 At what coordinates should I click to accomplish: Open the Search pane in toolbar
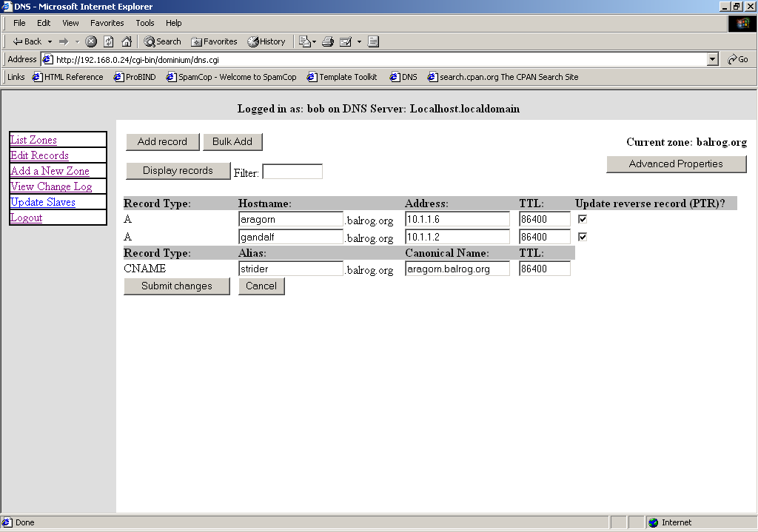pos(162,41)
